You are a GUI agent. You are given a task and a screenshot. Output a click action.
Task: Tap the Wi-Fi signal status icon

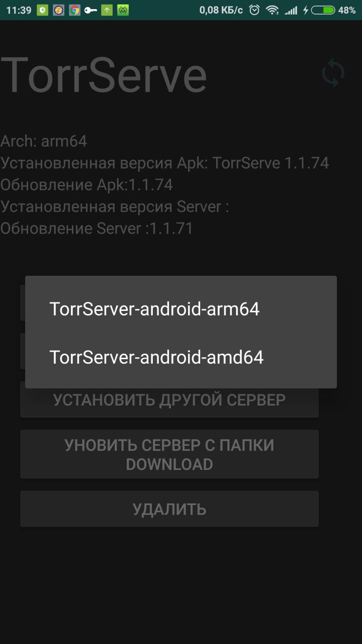272,10
